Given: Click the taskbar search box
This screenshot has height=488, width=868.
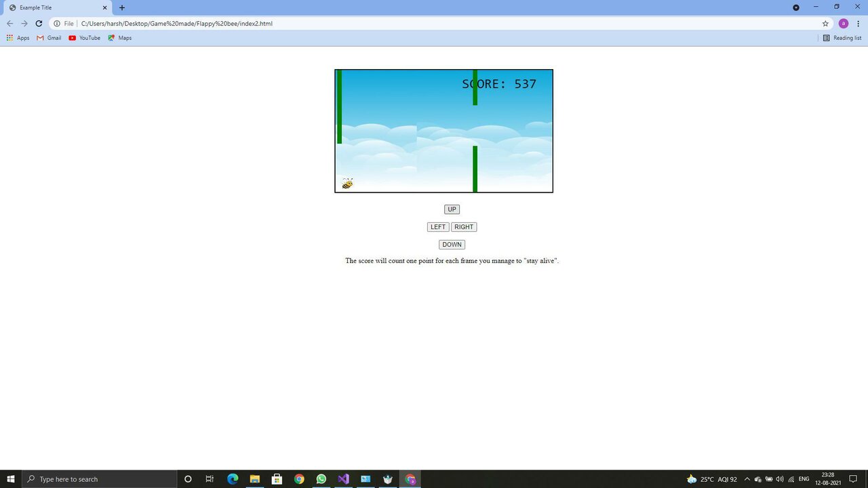Looking at the screenshot, I should 99,479.
